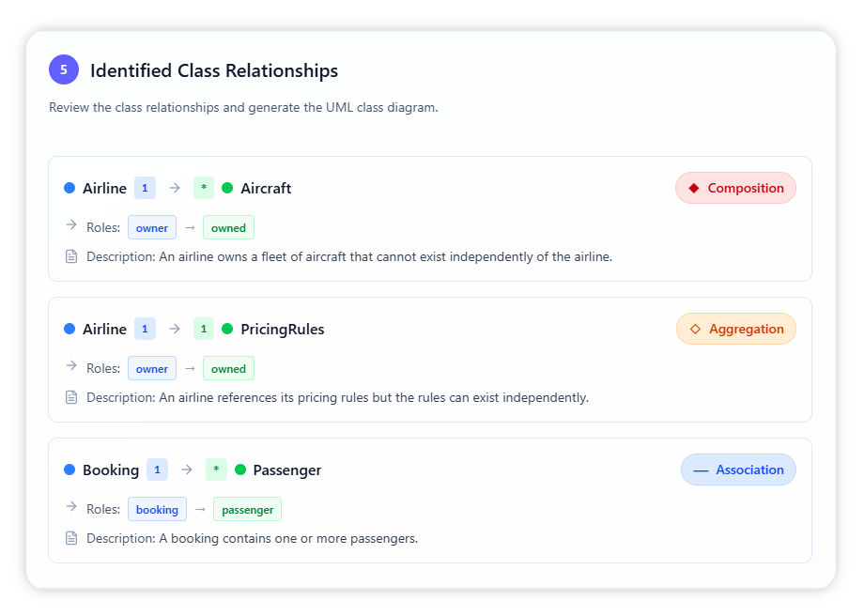Screen dimensions: 864x616
Task: Click the document icon beside the pricing rules description
Action: pyautogui.click(x=71, y=397)
